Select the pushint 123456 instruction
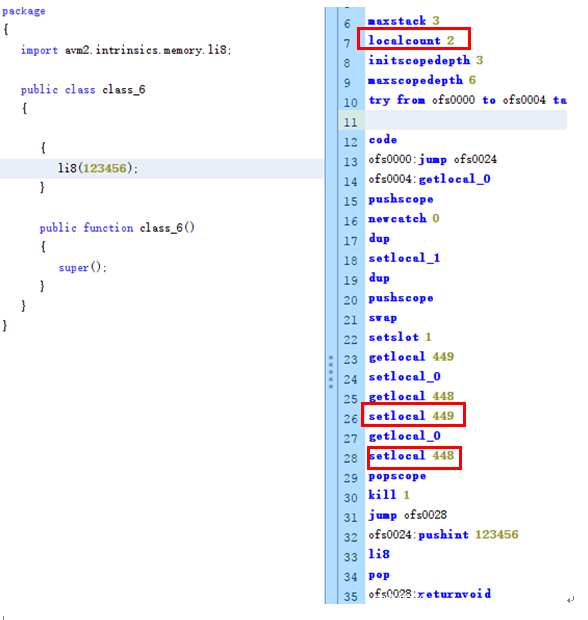The height and width of the screenshot is (620, 588). (x=468, y=535)
